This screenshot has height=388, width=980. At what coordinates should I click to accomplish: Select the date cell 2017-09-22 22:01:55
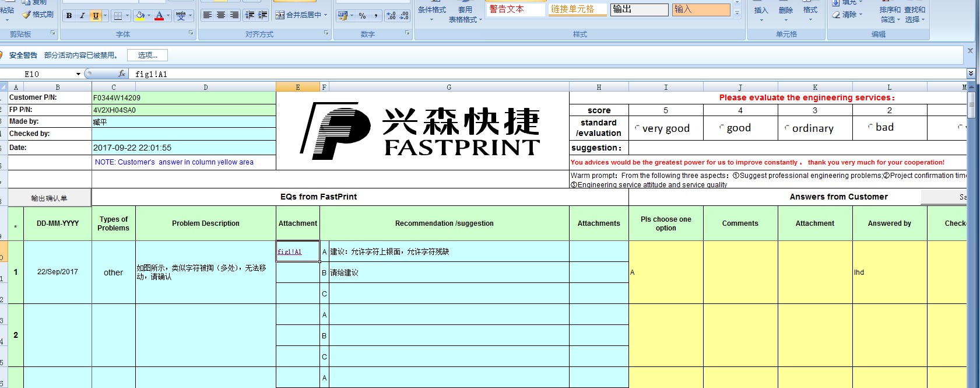click(x=184, y=148)
